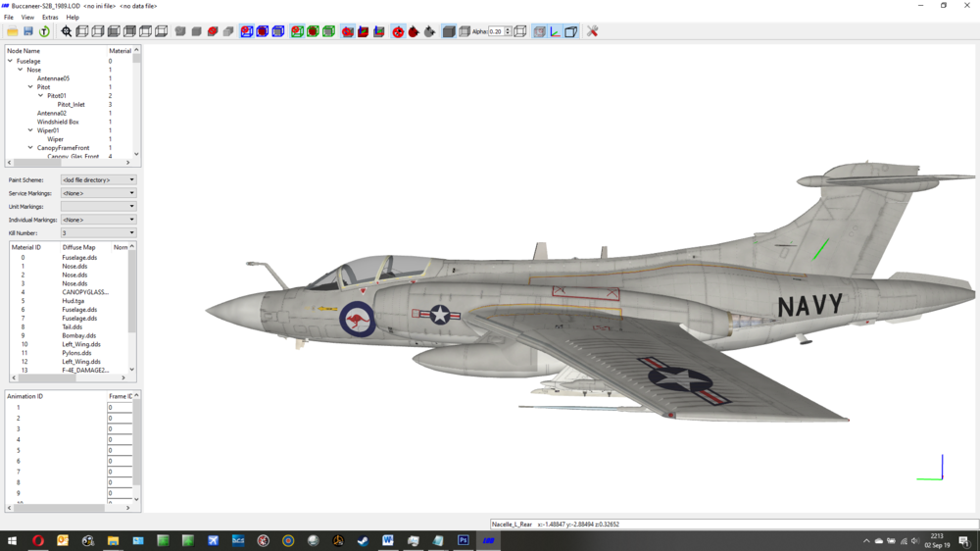Click the gray bug-shaped icon before solid cube
This screenshot has width=980, height=551.
429,31
